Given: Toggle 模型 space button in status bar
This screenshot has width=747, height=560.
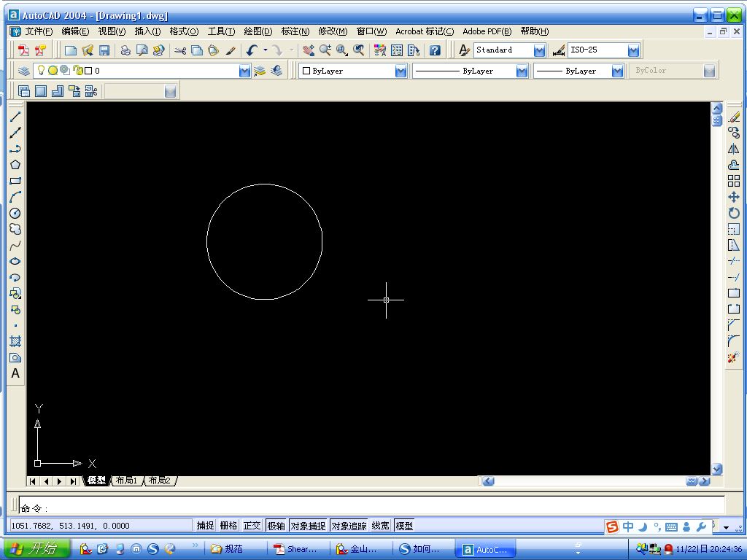Looking at the screenshot, I should (404, 526).
